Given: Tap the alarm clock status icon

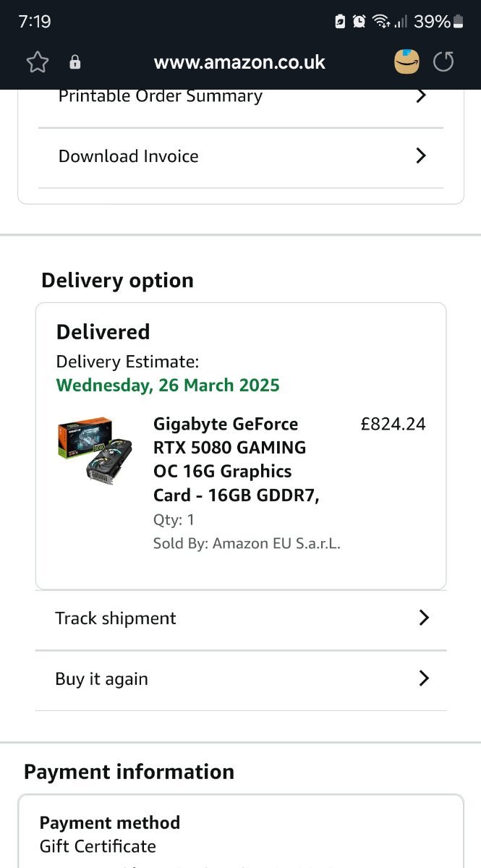Looking at the screenshot, I should 359,22.
